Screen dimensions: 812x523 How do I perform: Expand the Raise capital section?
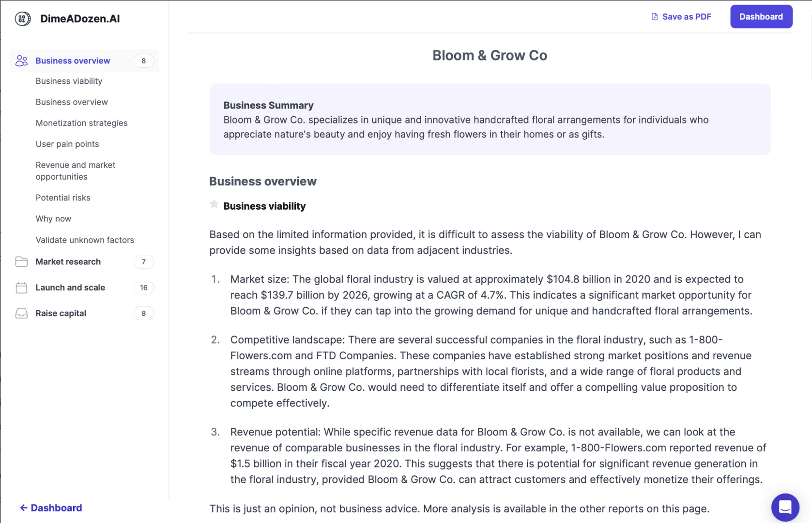pos(61,313)
